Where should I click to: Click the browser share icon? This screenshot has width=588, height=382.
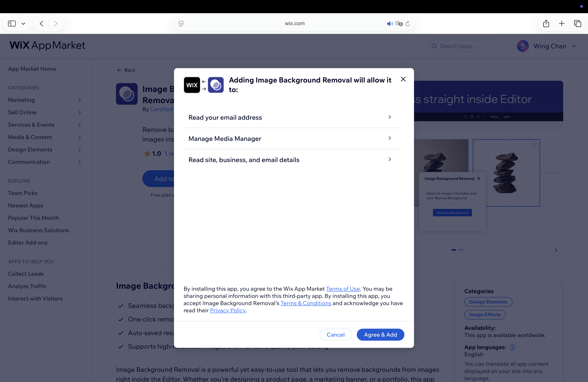click(x=546, y=23)
